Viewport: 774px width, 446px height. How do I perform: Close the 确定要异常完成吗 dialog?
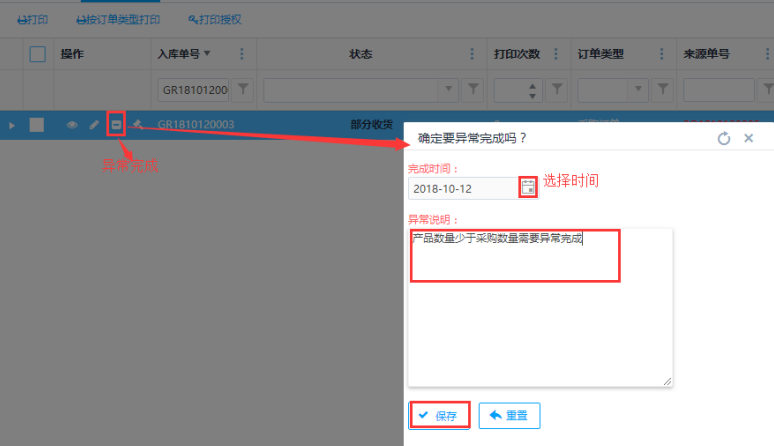(x=748, y=138)
